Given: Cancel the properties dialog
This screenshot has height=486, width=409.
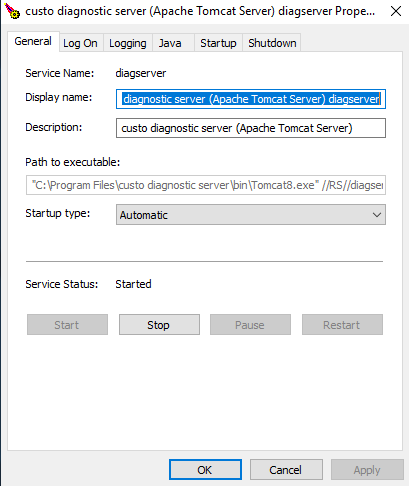Looking at the screenshot, I should (286, 470).
